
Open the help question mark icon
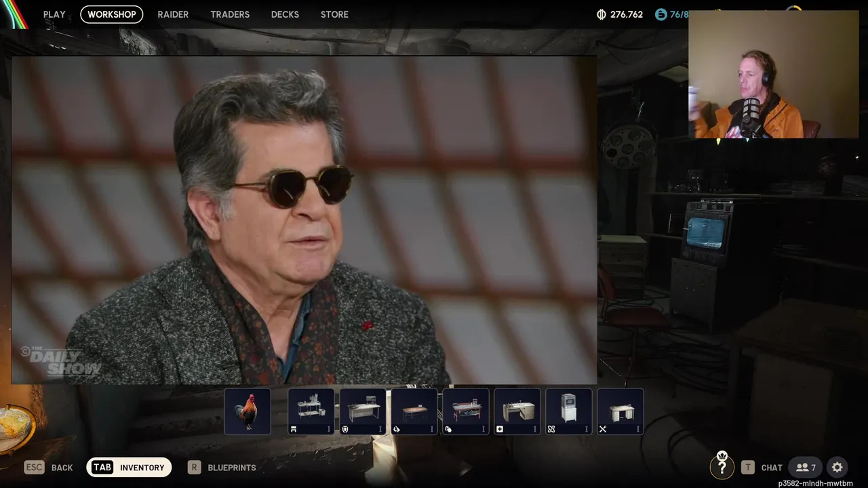722,466
